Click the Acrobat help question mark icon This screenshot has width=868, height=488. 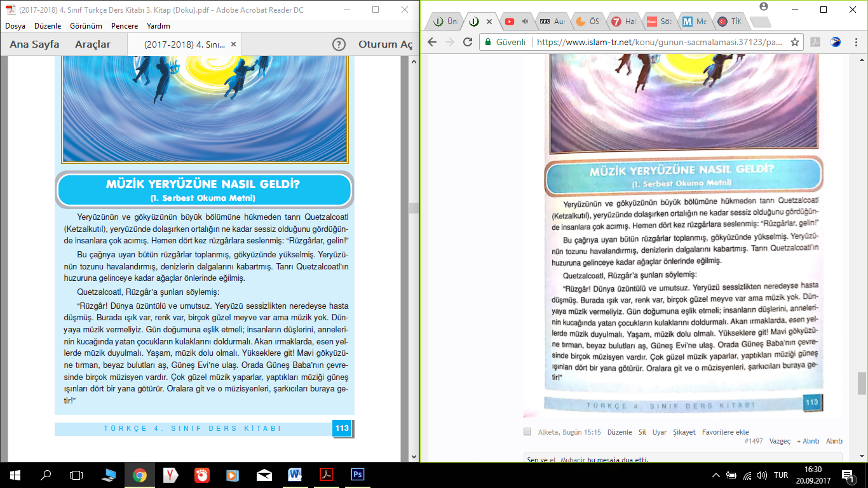coord(339,44)
